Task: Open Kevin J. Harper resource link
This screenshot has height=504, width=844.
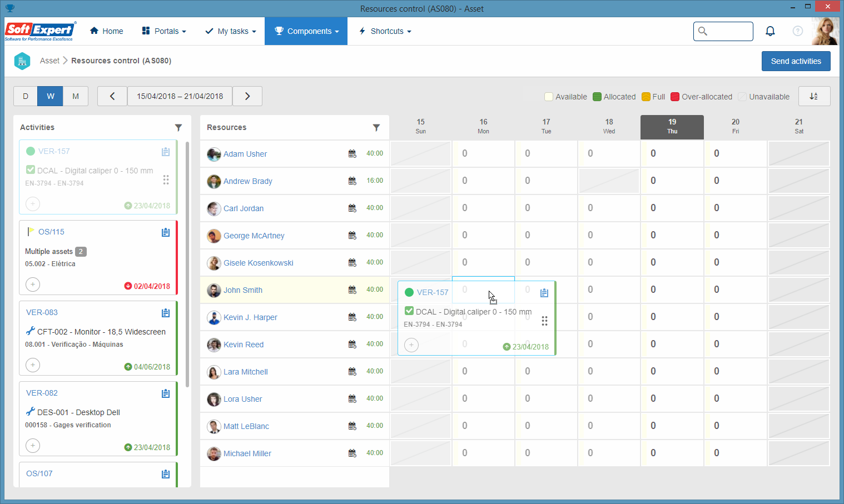Action: [250, 317]
